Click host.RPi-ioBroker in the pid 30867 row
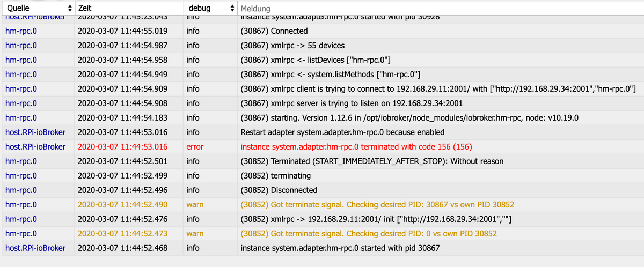This screenshot has width=644, height=267. [35, 248]
